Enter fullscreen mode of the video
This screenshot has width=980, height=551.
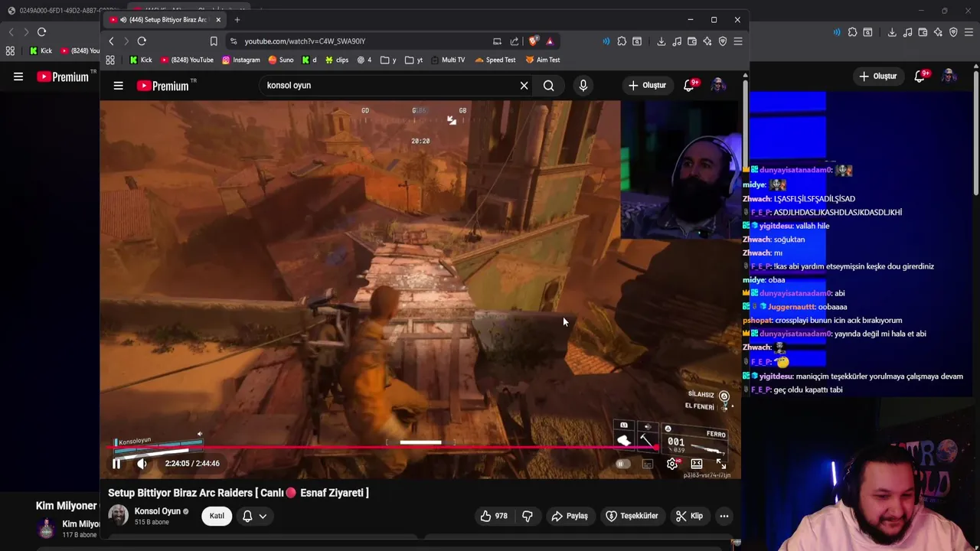(721, 464)
